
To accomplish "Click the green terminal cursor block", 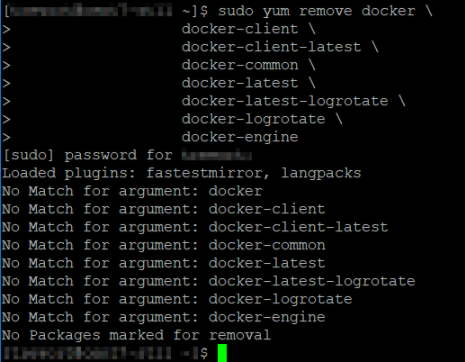I will pos(222,353).
